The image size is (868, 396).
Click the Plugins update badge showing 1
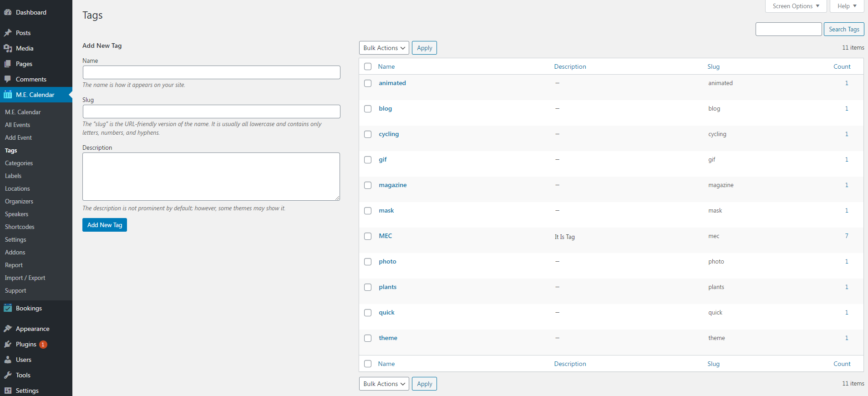[43, 345]
